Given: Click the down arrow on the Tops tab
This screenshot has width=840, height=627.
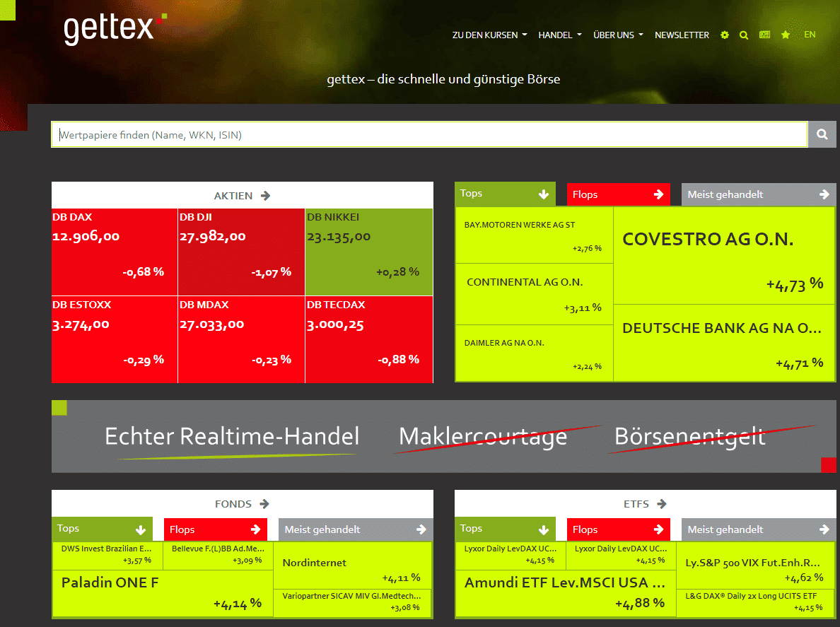Looking at the screenshot, I should 544,193.
